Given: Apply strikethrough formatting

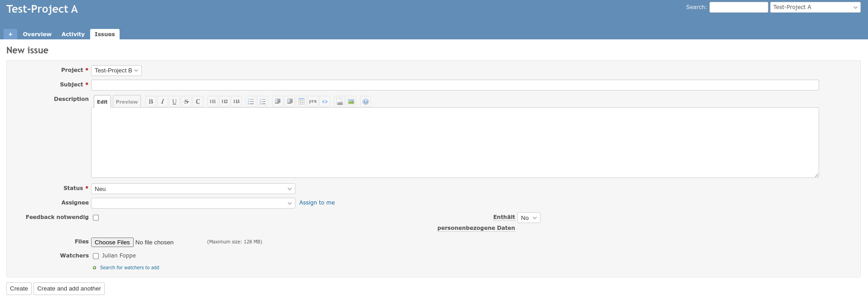Looking at the screenshot, I should click(186, 101).
